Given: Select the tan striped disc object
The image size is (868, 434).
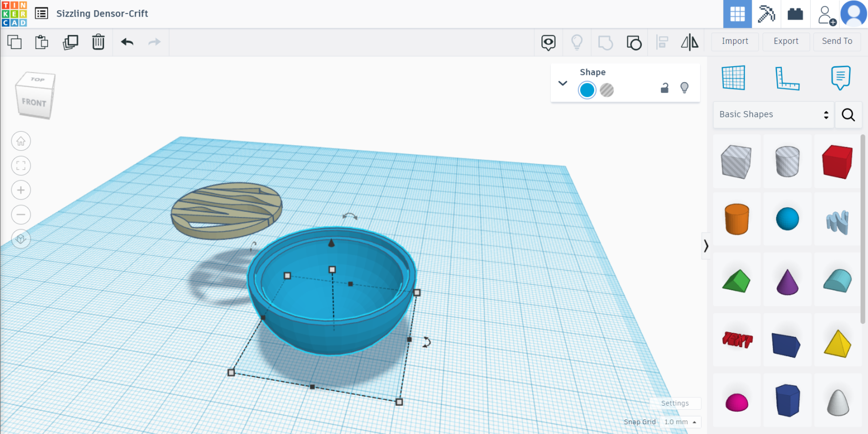Looking at the screenshot, I should 226,210.
